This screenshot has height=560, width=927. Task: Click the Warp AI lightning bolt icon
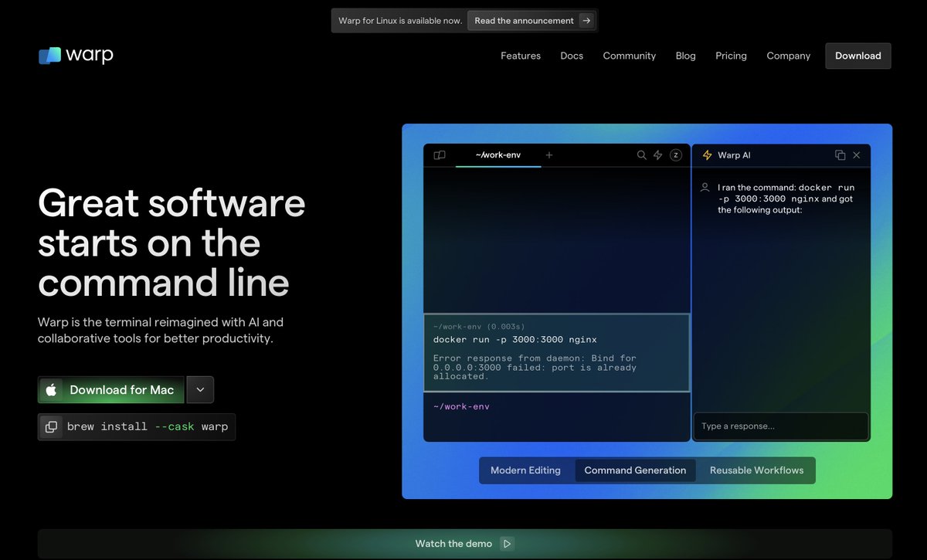point(707,155)
